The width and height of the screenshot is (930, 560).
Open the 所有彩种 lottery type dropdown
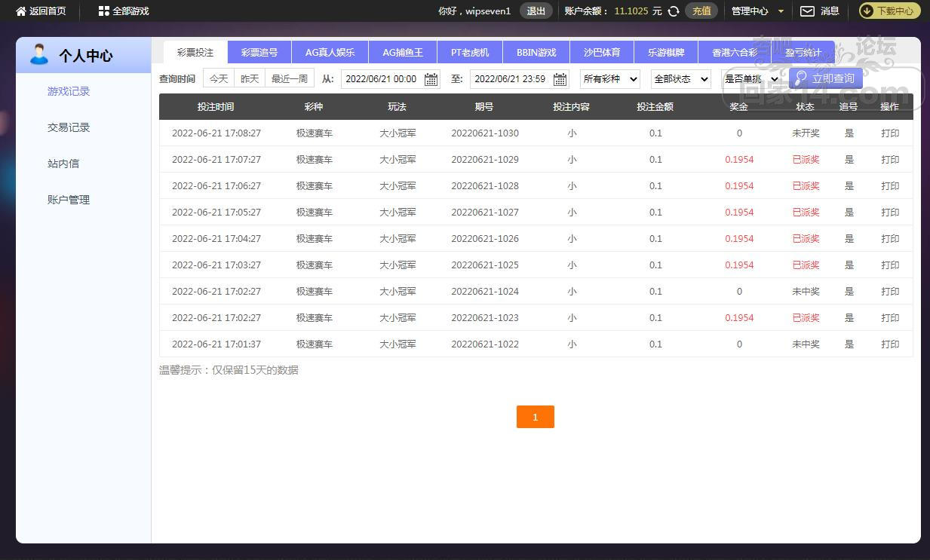point(609,79)
